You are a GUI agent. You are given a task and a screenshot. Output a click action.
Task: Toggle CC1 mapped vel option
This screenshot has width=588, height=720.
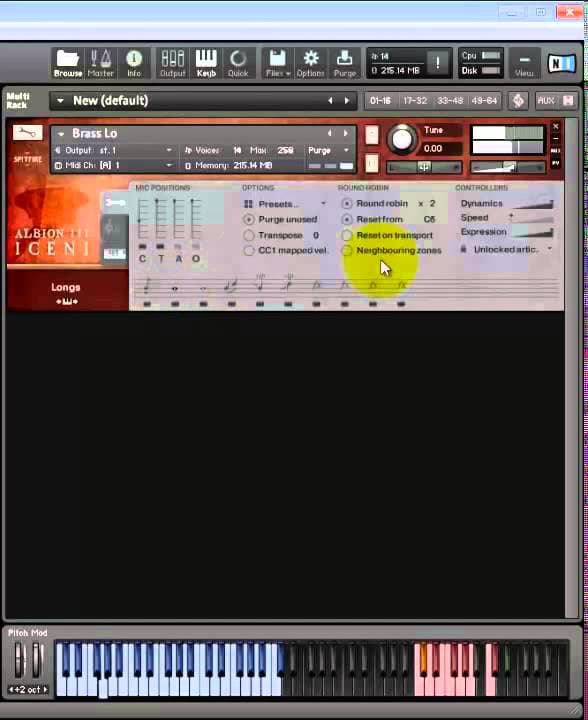pyautogui.click(x=249, y=251)
